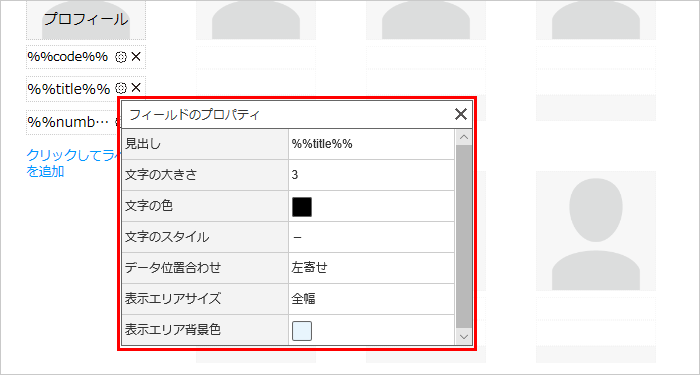Viewport: 700px width, 375px height.
Task: Delete the %%title%% field with X icon
Action: pyautogui.click(x=136, y=88)
